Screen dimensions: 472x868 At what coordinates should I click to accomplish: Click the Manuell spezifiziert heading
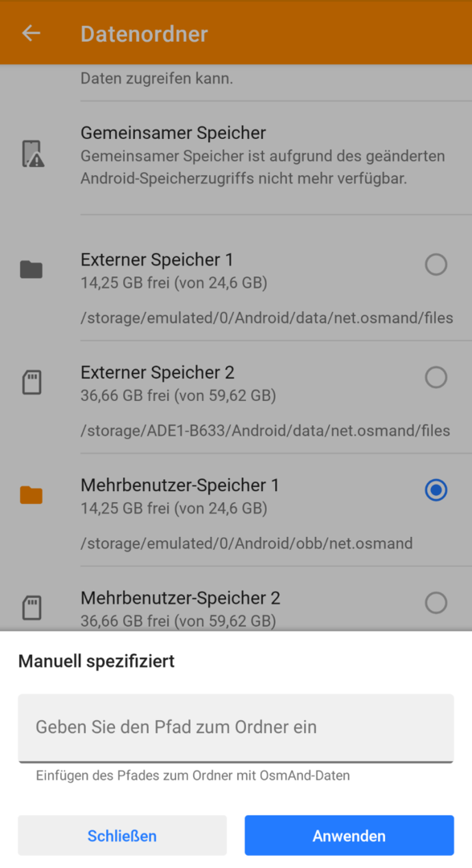(x=96, y=661)
